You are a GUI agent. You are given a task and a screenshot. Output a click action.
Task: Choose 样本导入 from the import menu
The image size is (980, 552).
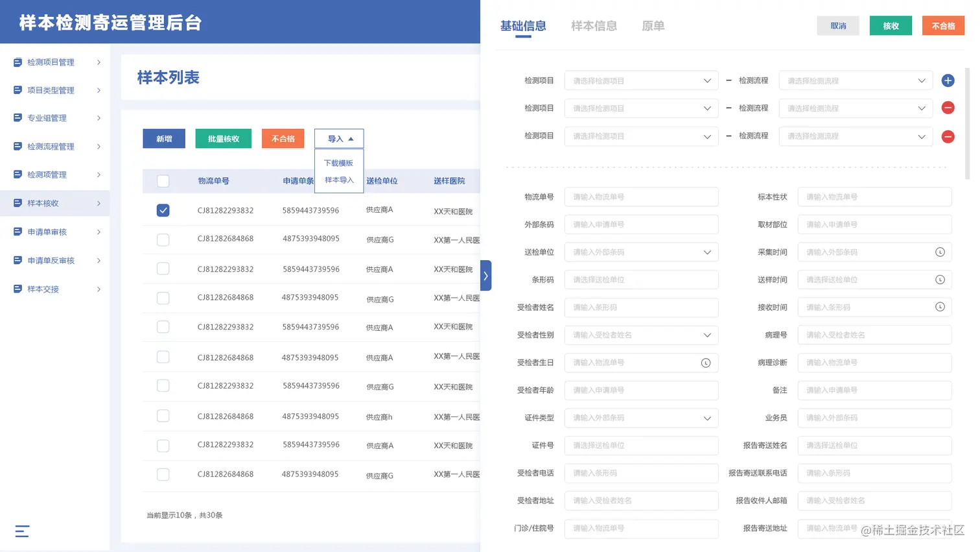[x=339, y=180]
